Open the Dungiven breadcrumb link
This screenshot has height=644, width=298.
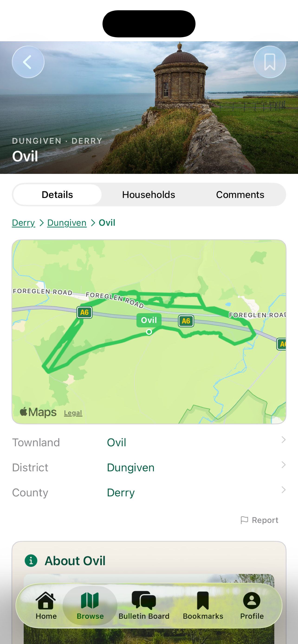(x=67, y=223)
